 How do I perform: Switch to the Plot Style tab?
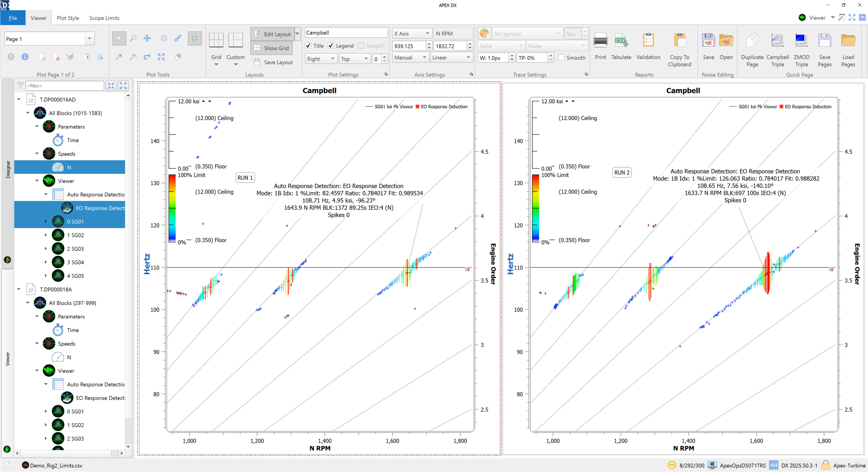68,18
